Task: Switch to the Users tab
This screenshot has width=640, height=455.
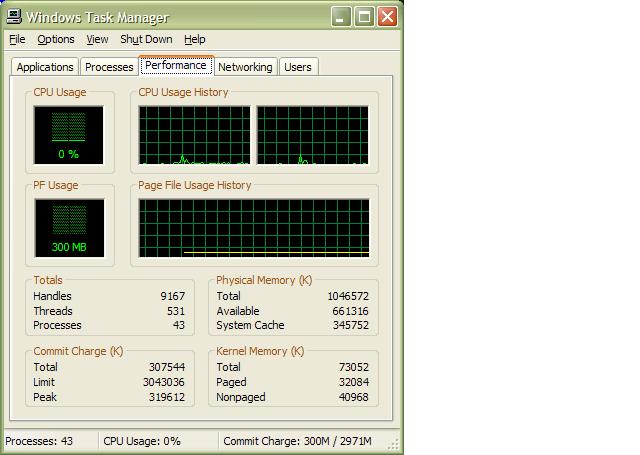Action: (x=298, y=67)
